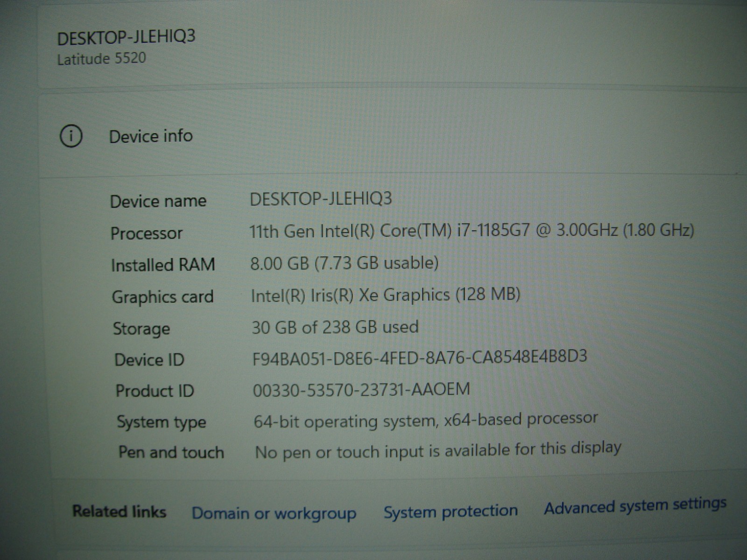Select the Device ID value F94BA051
This screenshot has height=560, width=747.
(420, 357)
